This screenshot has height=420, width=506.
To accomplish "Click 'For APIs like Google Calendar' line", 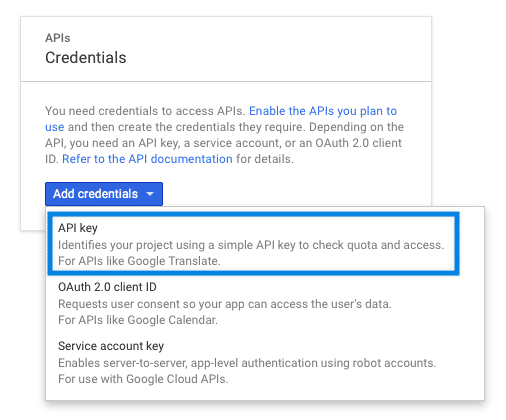I will (138, 320).
